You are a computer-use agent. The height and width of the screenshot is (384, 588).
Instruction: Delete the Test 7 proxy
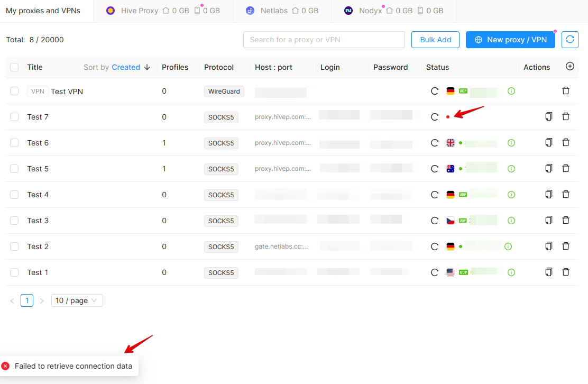coord(566,116)
